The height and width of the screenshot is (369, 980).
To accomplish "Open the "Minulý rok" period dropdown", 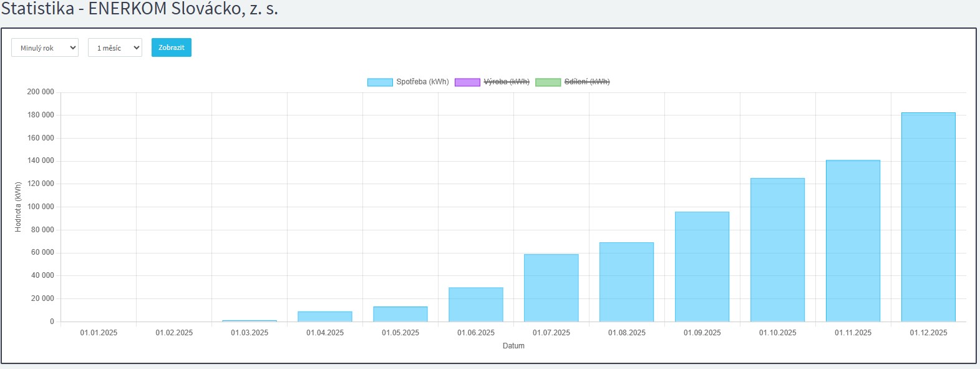I will point(45,48).
